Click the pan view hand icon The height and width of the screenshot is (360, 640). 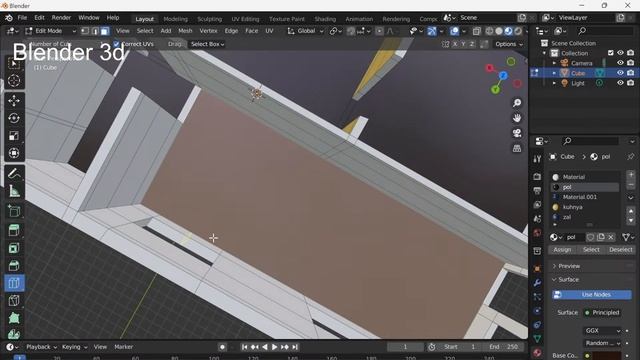pyautogui.click(x=517, y=118)
